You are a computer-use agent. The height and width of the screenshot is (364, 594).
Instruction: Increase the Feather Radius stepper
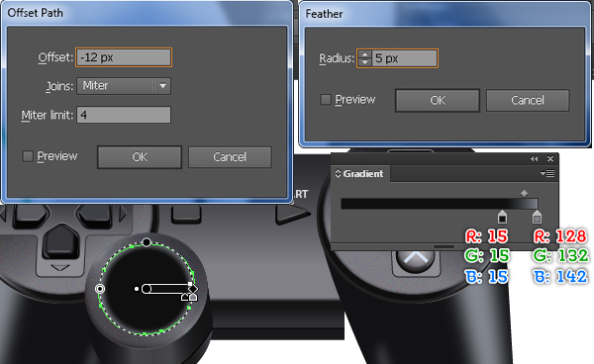point(364,54)
